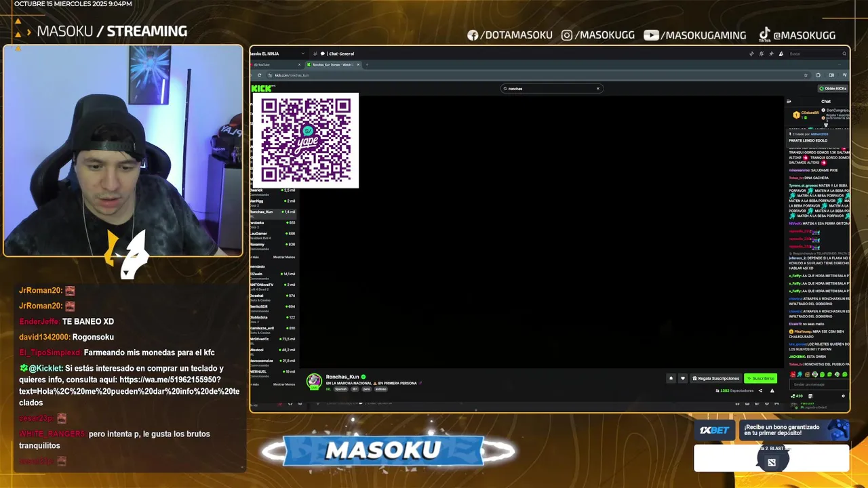Screen dimensions: 868x488
Task: Click the Kick logo in the browser
Action: 263,88
